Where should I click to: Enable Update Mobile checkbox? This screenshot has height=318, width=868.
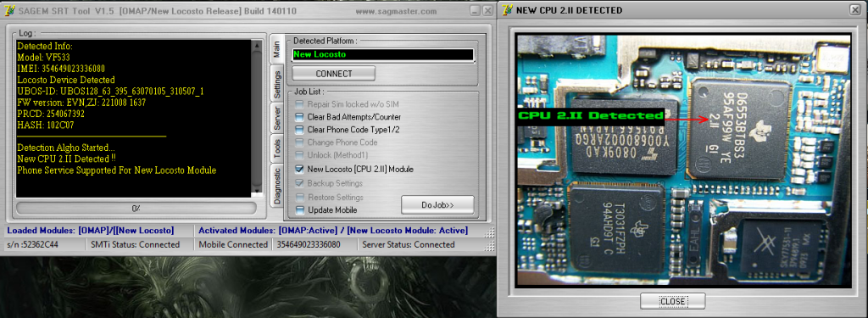click(299, 210)
